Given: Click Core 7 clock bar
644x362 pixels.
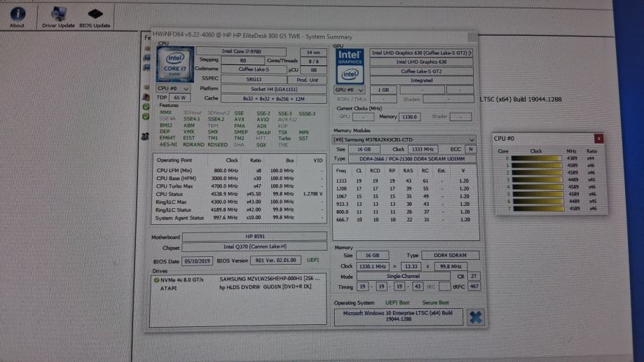Looking at the screenshot, I should pos(538,209).
